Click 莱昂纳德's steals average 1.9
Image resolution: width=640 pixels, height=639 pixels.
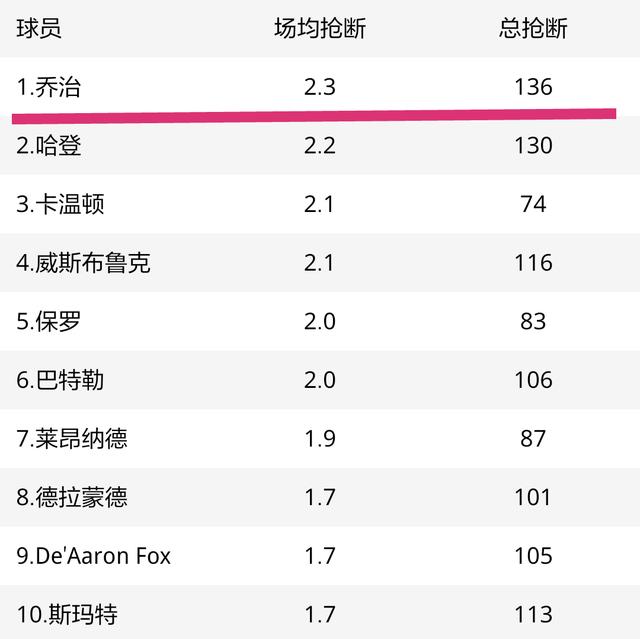(320, 439)
